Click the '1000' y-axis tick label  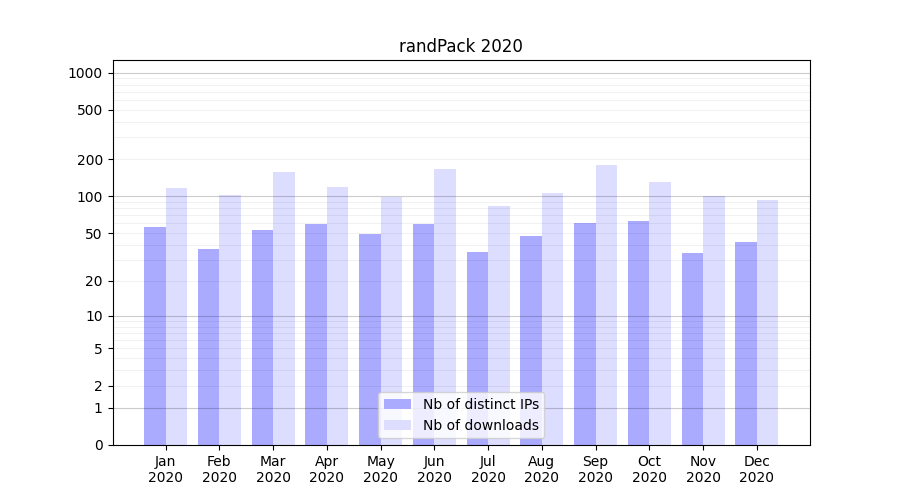coord(85,73)
